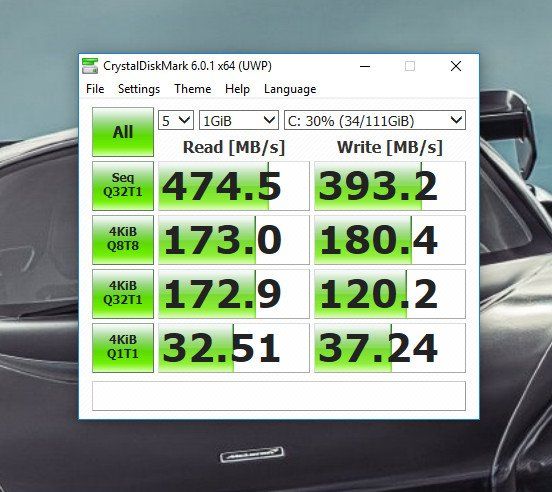Start the 4KiB Q32T1 benchmark test
Viewport: 552px width, 492px height.
pyautogui.click(x=123, y=294)
